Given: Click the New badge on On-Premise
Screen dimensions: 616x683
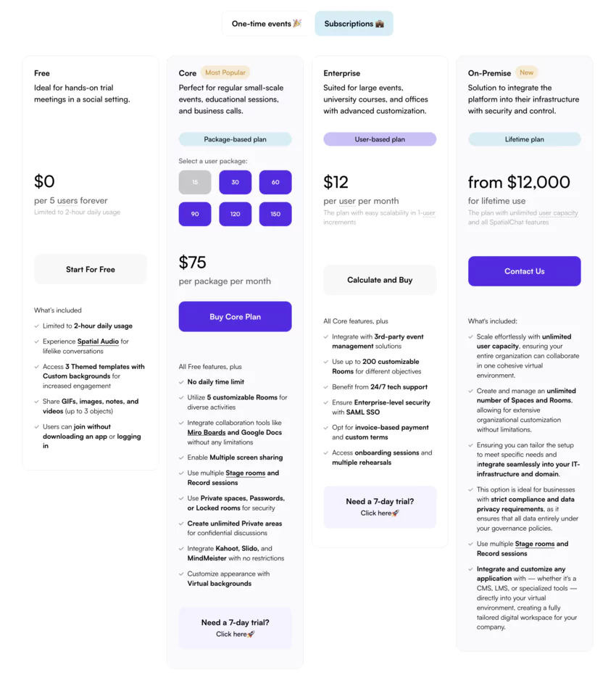Looking at the screenshot, I should pos(527,73).
